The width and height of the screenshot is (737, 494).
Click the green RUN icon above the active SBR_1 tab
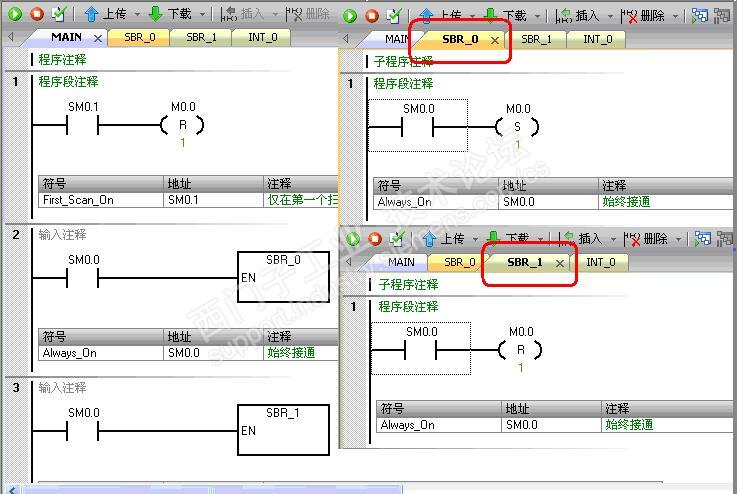pyautogui.click(x=353, y=239)
